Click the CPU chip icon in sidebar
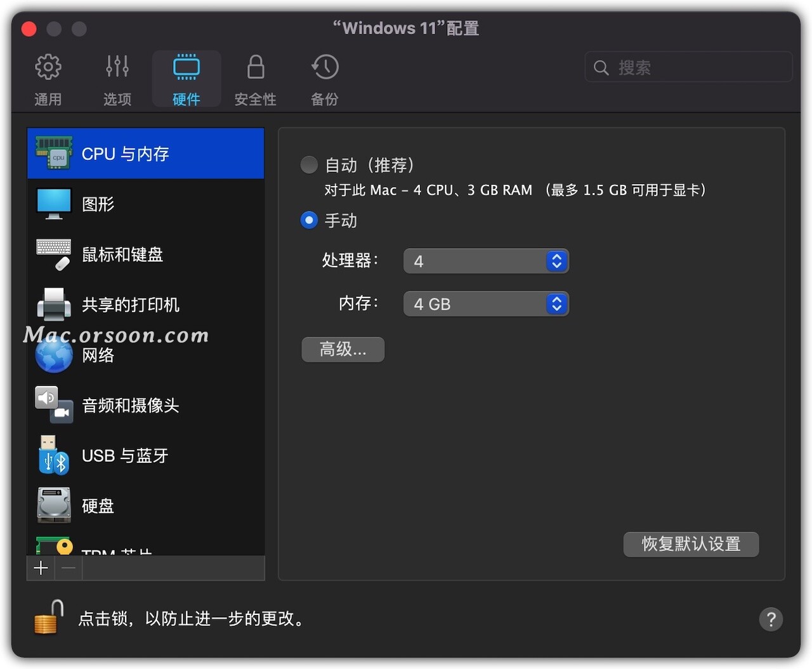Image resolution: width=812 pixels, height=669 pixels. click(x=54, y=153)
